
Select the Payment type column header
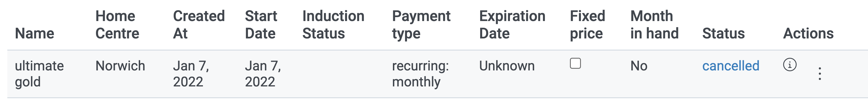421,24
